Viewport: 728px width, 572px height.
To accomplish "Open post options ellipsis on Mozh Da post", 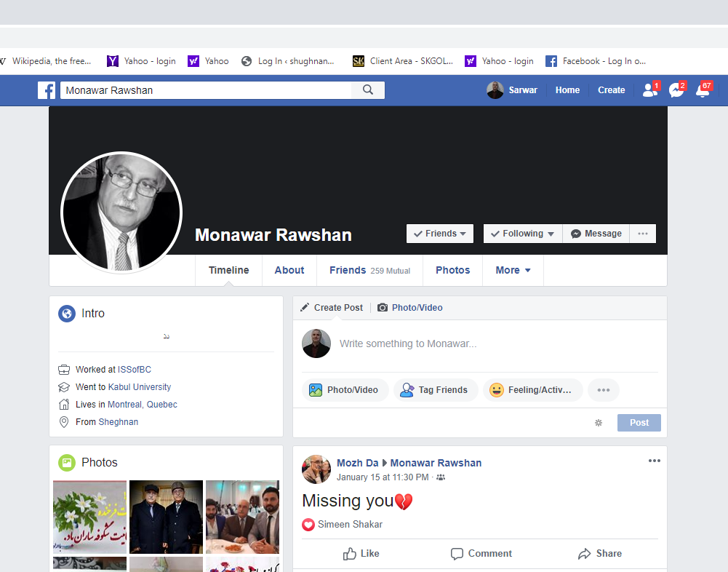I will 654,461.
